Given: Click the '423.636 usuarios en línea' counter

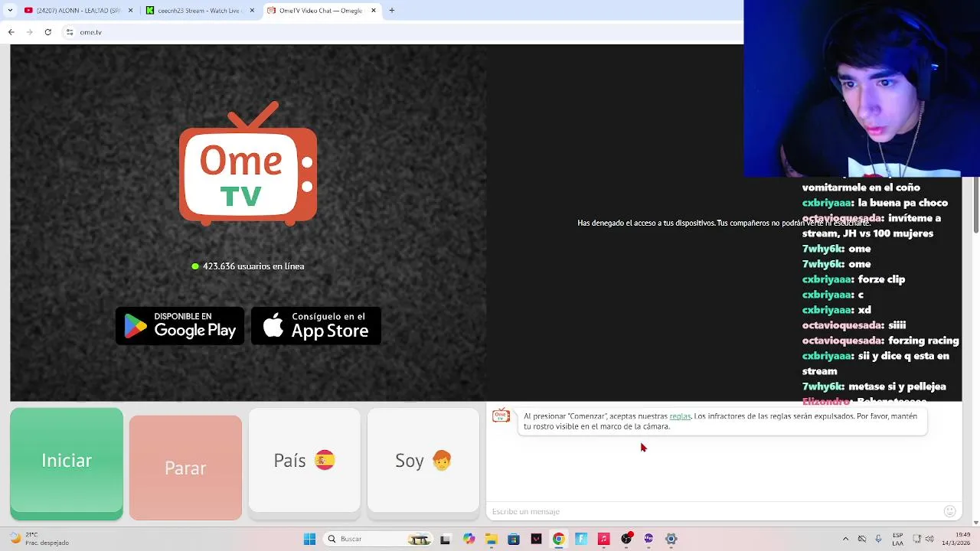Looking at the screenshot, I should tap(248, 266).
